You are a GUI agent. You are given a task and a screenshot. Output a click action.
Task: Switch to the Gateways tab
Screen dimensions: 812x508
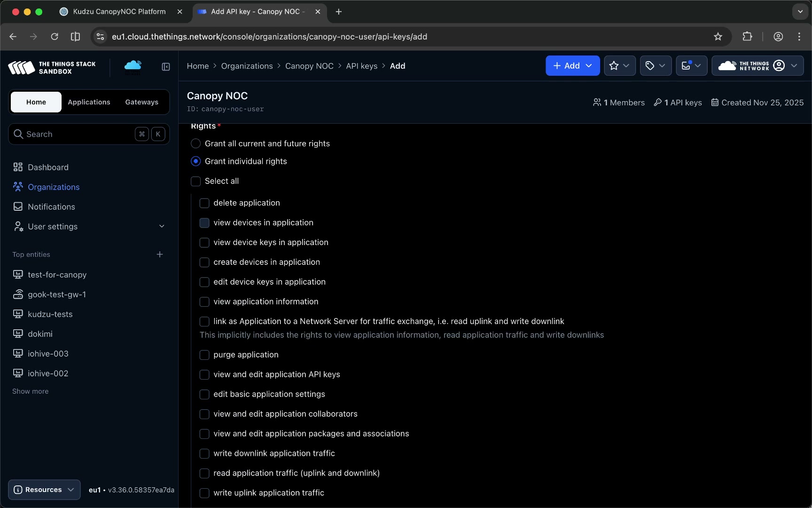pyautogui.click(x=141, y=102)
